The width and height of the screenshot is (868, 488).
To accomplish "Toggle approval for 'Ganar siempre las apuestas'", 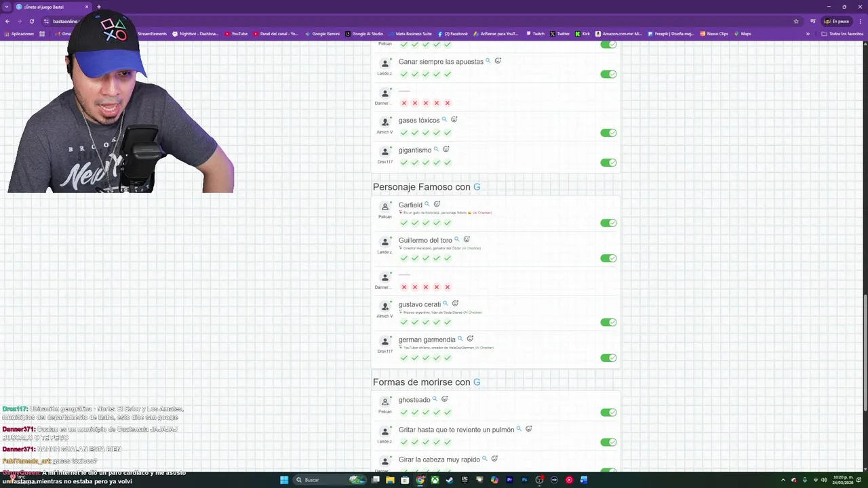I will (608, 74).
